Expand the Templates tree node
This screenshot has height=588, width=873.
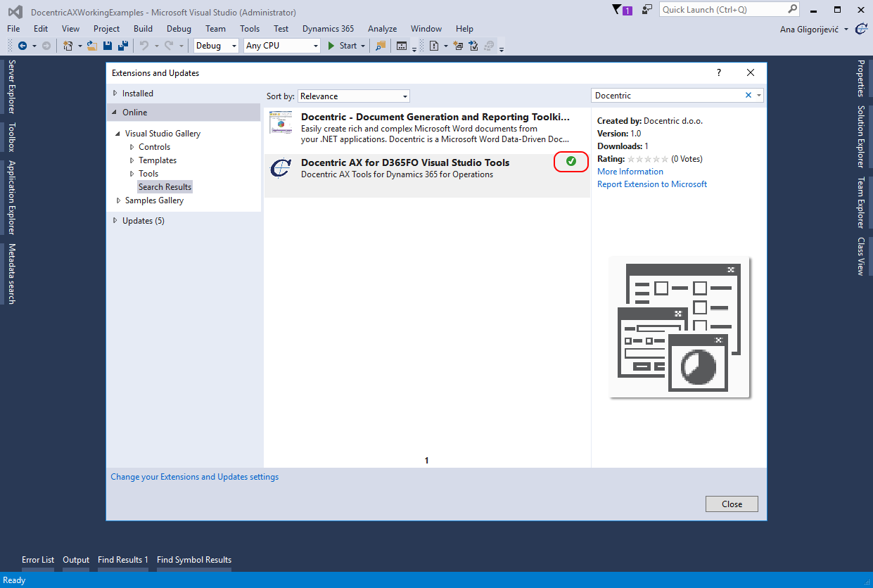click(x=132, y=160)
